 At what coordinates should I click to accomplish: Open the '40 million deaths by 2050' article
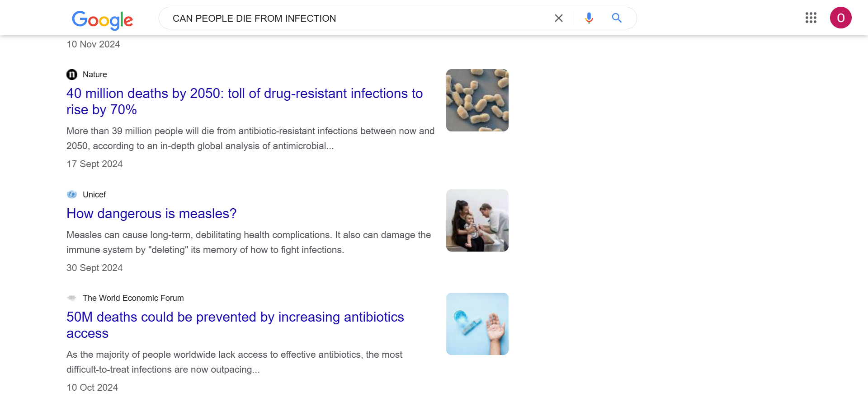(245, 102)
